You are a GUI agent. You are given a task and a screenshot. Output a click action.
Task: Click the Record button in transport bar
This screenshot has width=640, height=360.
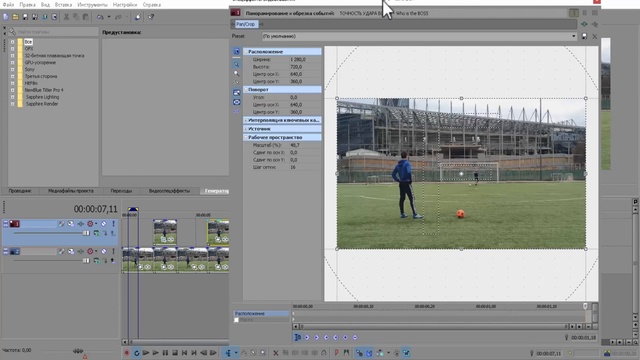pyautogui.click(x=127, y=353)
